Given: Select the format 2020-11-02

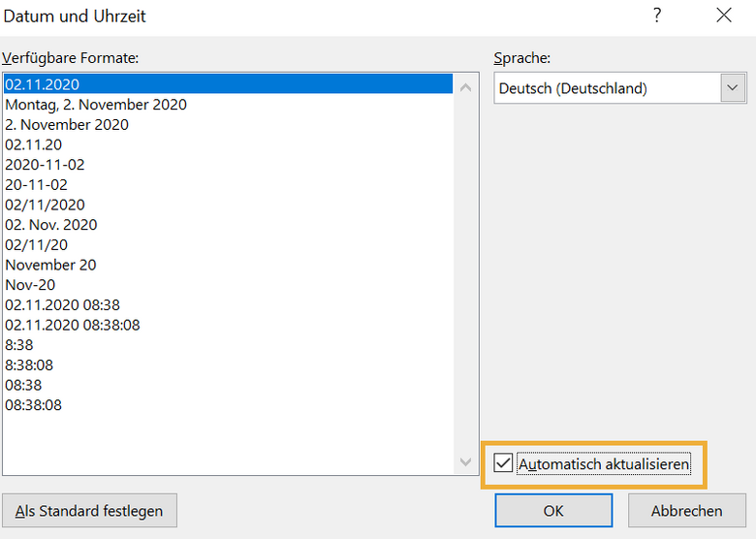Looking at the screenshot, I should pyautogui.click(x=228, y=165).
